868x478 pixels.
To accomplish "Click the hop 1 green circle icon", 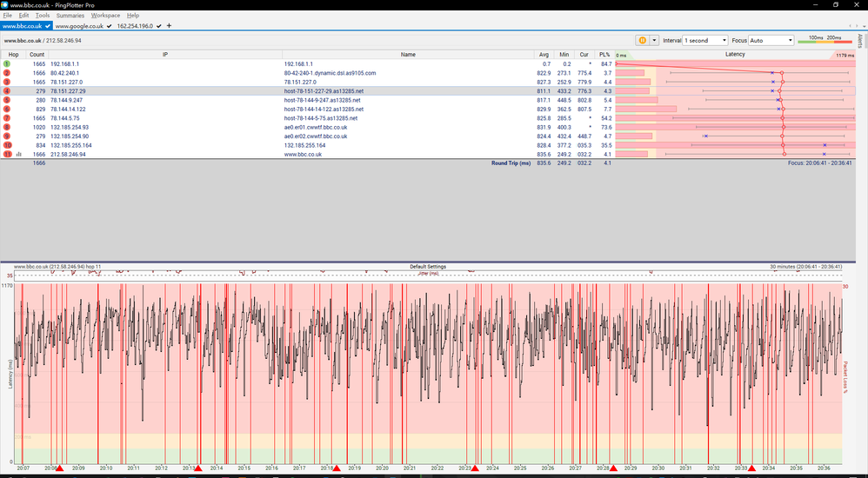I will tap(7, 64).
